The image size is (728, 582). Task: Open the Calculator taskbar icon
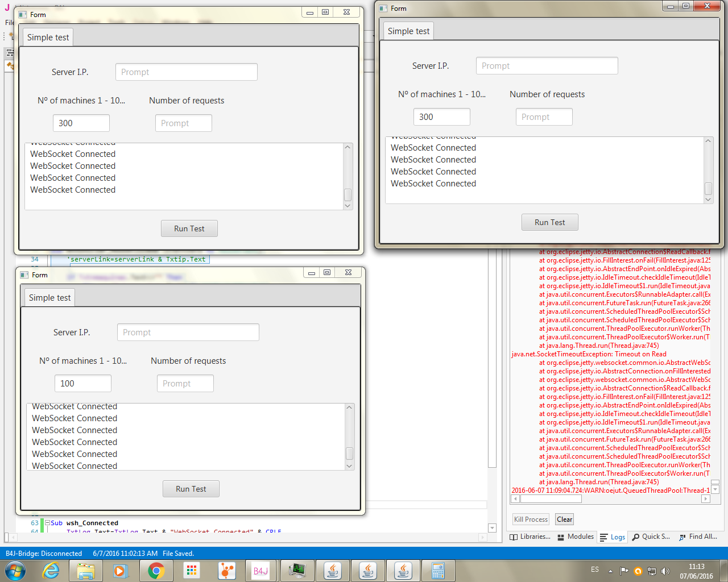coord(437,571)
